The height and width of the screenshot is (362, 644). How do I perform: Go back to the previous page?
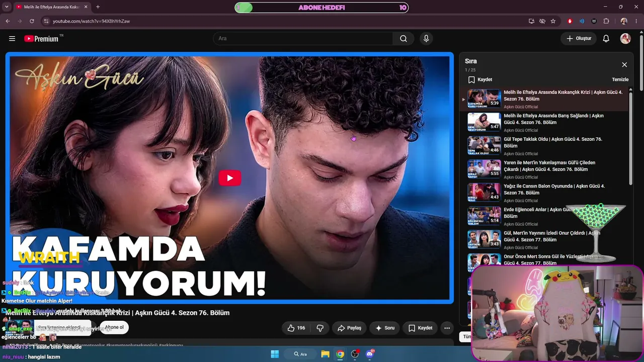[8, 21]
